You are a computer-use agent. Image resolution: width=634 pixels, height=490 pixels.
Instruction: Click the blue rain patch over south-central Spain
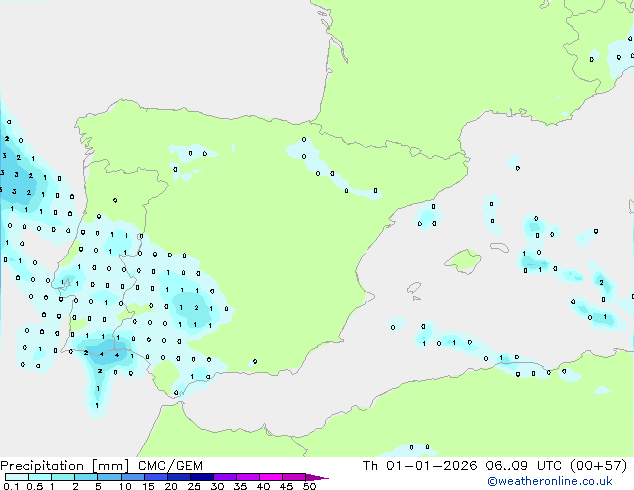[x=190, y=308]
